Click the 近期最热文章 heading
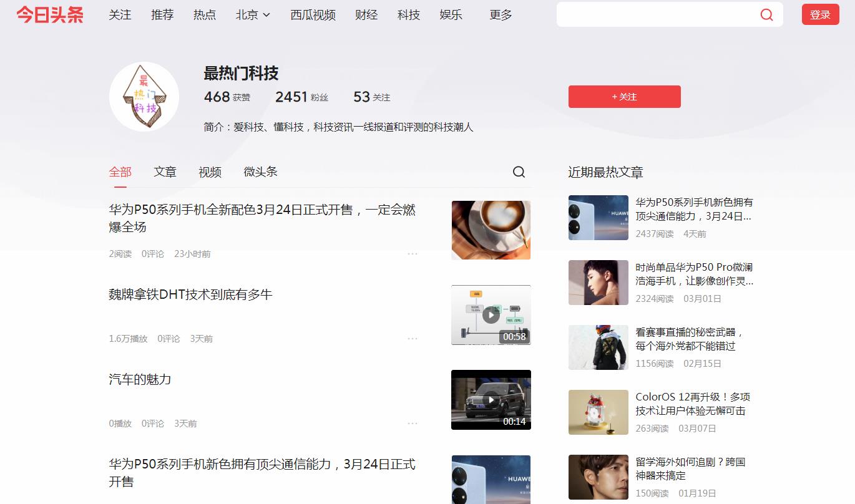This screenshot has width=855, height=504. 605,172
